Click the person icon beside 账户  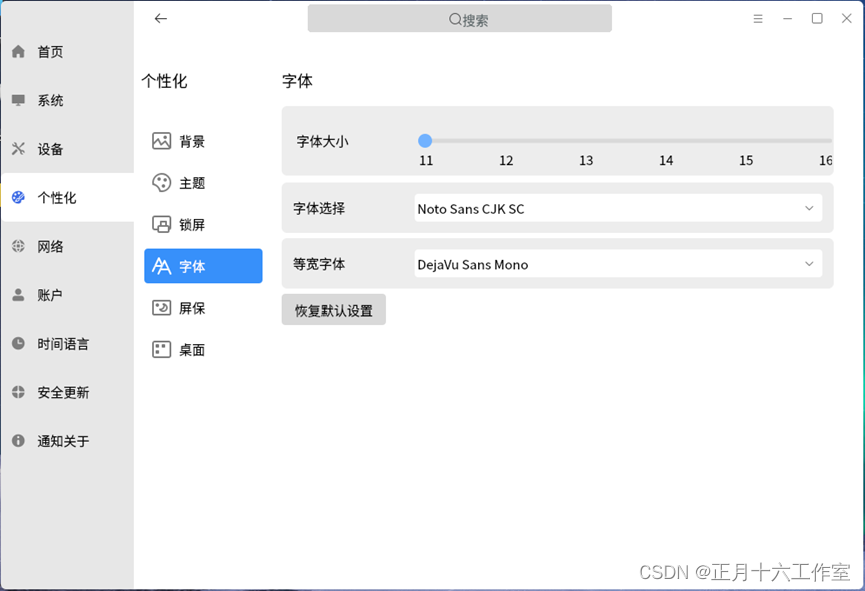(x=18, y=295)
